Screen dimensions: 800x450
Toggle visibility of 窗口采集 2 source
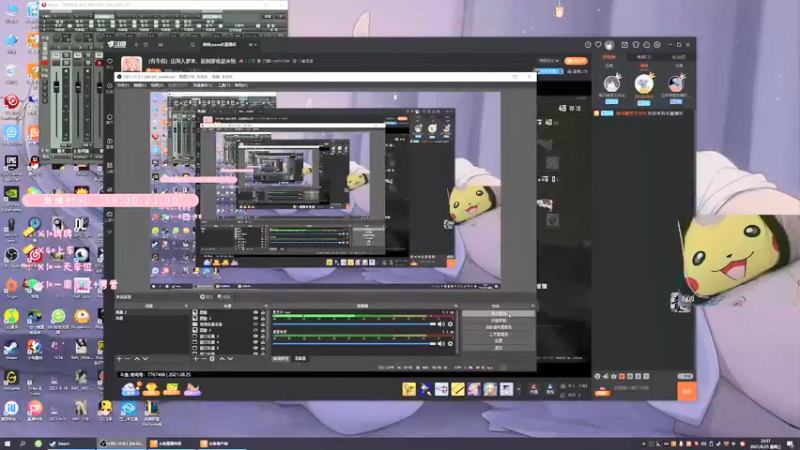click(x=256, y=348)
